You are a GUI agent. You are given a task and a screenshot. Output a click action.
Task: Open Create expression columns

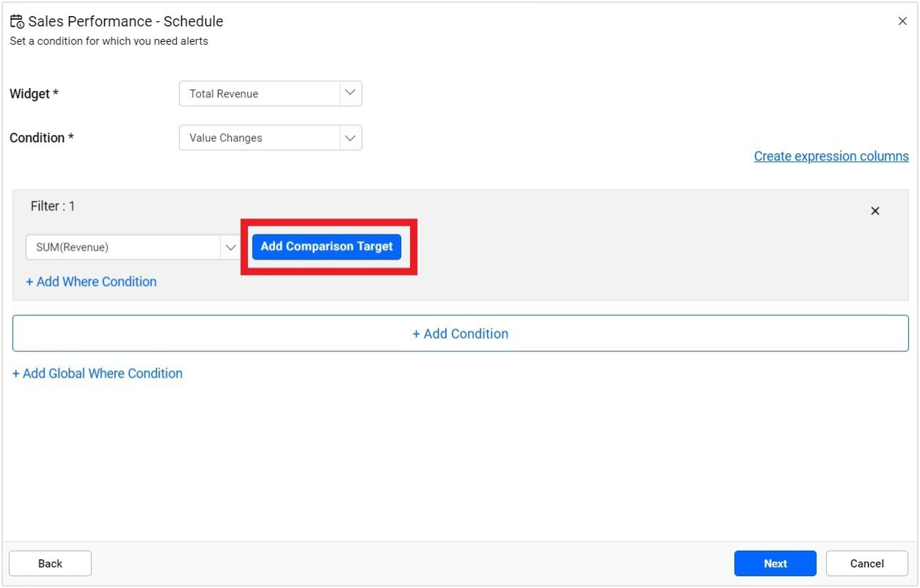click(831, 155)
